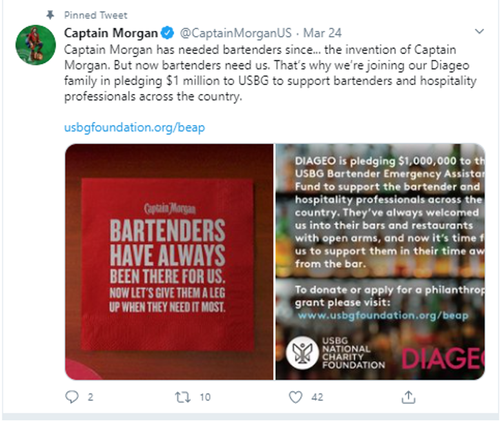Click the retweet count 10
Image resolution: width=504 pixels, height=421 pixels.
coord(205,398)
